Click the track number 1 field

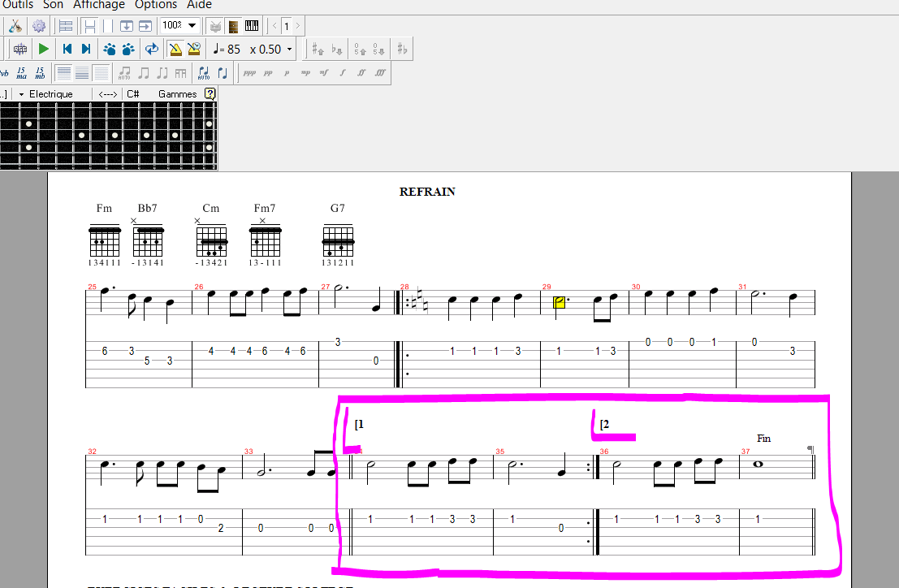pyautogui.click(x=287, y=26)
